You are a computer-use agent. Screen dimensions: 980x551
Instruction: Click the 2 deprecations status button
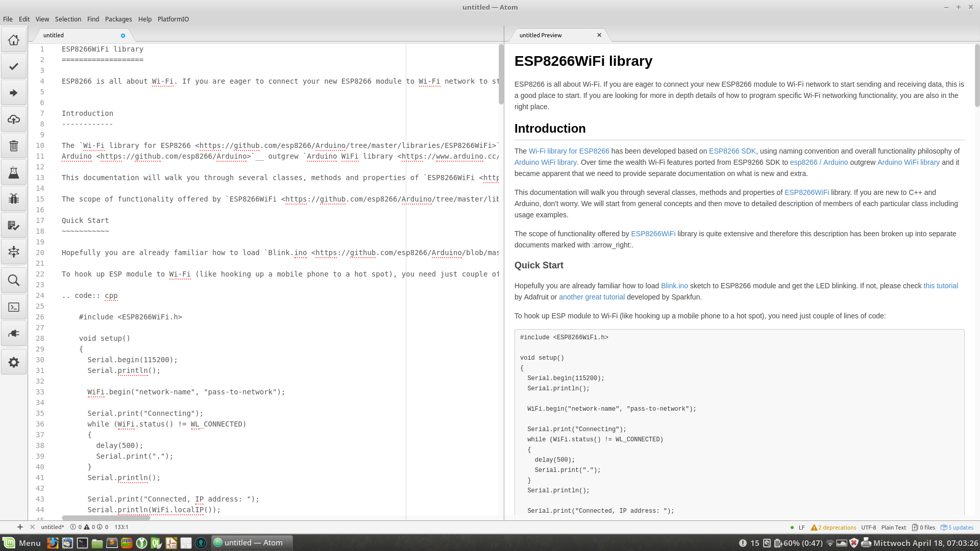tap(833, 528)
